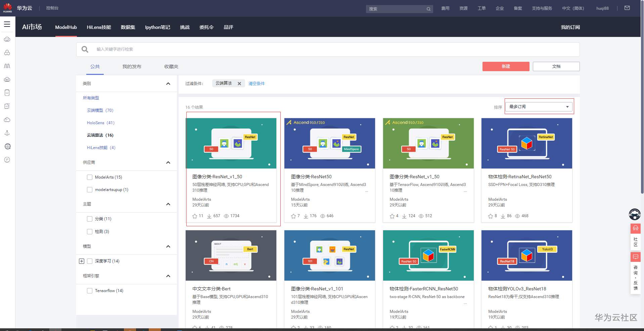Open the mail messages icon
The image size is (644, 331).
[x=627, y=8]
